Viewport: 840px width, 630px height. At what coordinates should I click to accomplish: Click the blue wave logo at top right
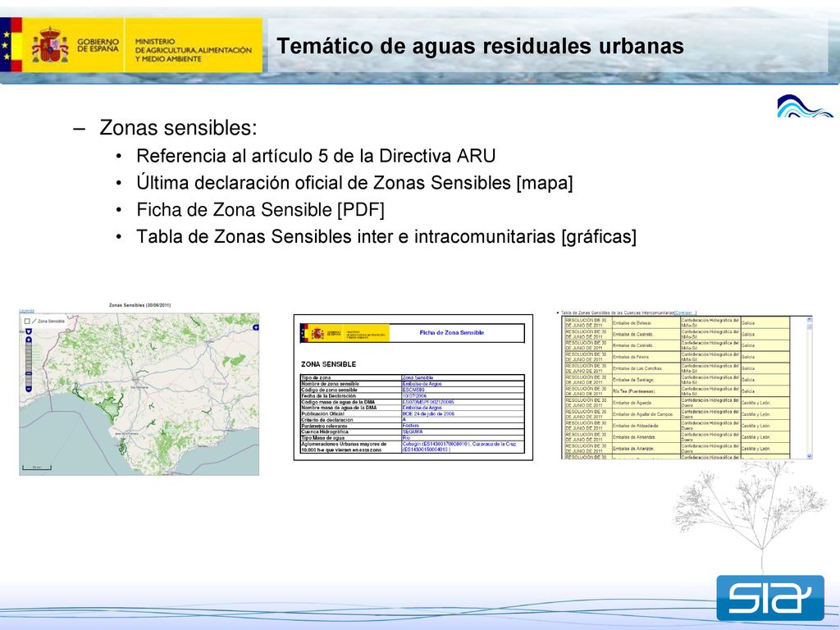click(x=804, y=106)
